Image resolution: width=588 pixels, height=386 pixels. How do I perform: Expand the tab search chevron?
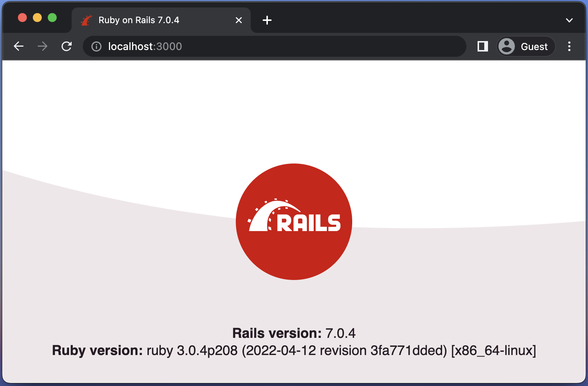pyautogui.click(x=569, y=20)
